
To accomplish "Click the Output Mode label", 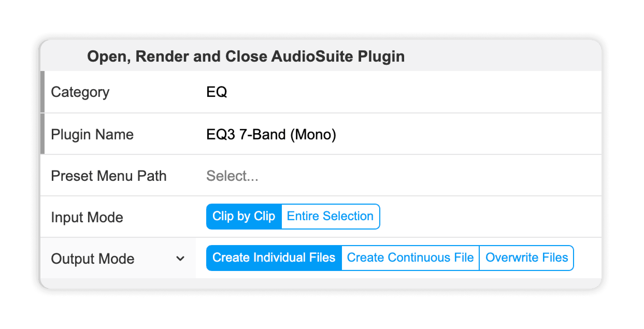I will tap(93, 258).
